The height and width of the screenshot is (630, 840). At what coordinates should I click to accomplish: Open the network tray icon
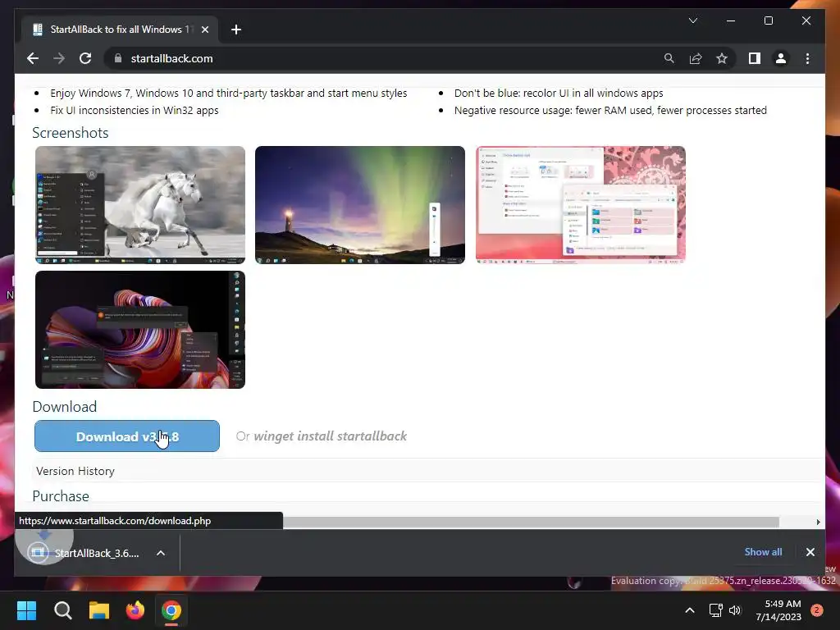tap(715, 610)
